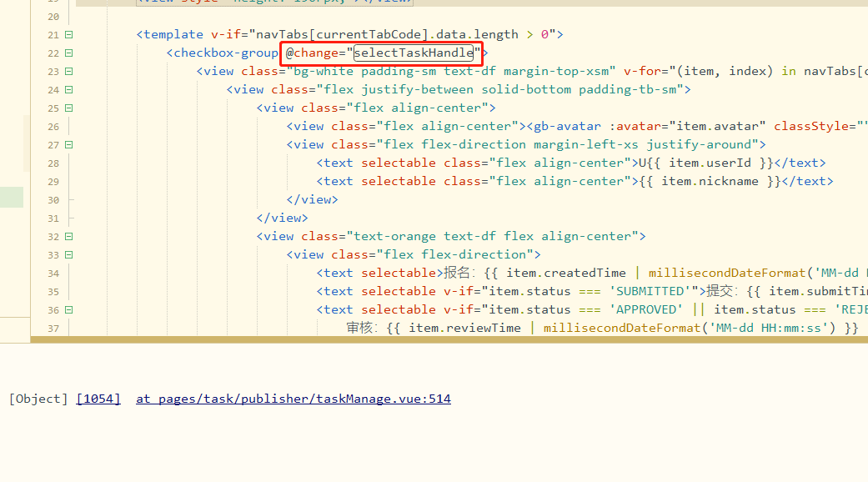The width and height of the screenshot is (868, 482).
Task: Click the @change attribute on checkbox-group
Action: (314, 53)
